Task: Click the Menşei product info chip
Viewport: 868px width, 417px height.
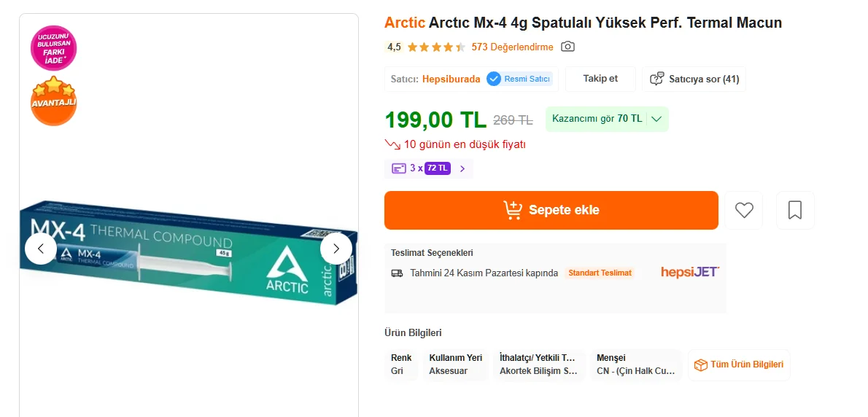Action: [635, 365]
